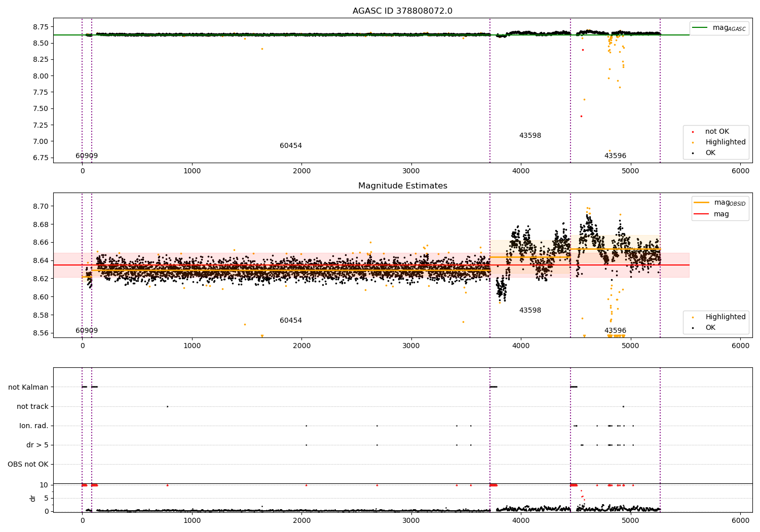Click the 8.00 y-axis tick label

coord(40,76)
